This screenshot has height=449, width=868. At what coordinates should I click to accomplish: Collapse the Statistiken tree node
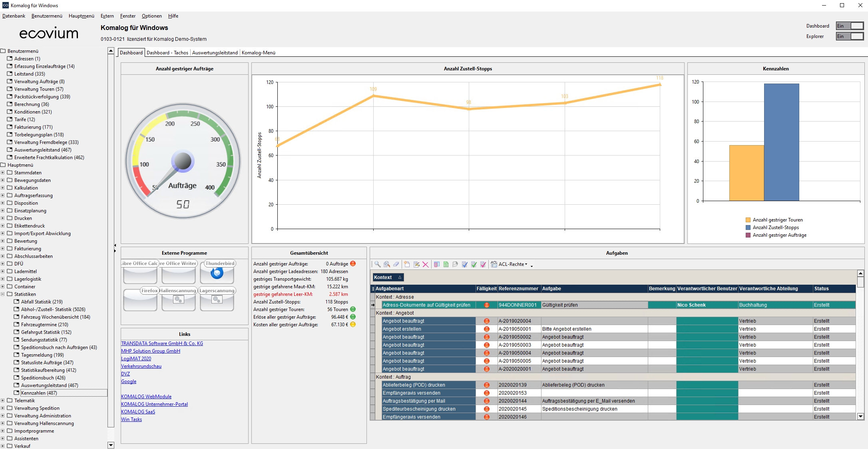(3, 294)
